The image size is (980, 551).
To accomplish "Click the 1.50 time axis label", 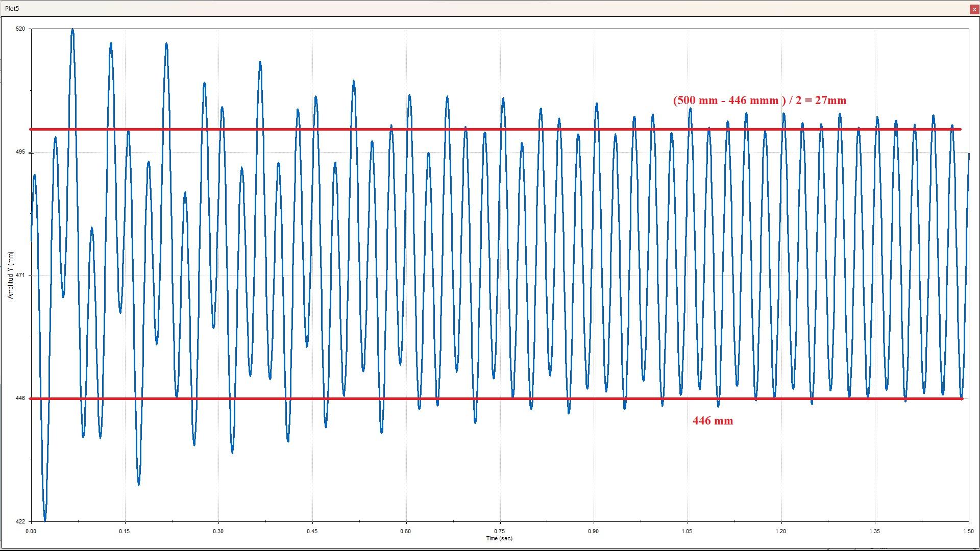I will coord(968,531).
